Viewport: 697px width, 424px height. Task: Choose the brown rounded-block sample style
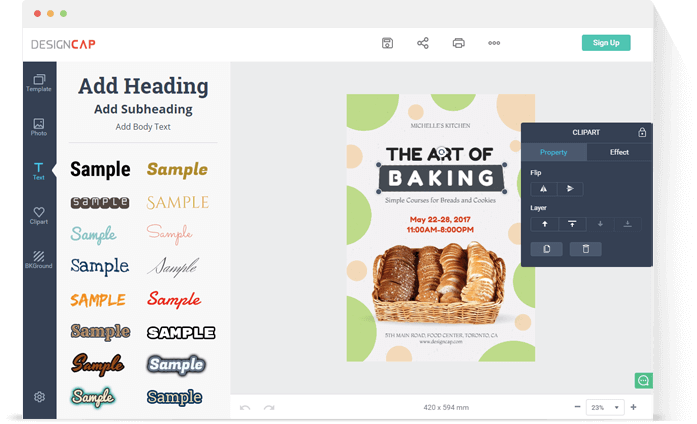tap(100, 203)
